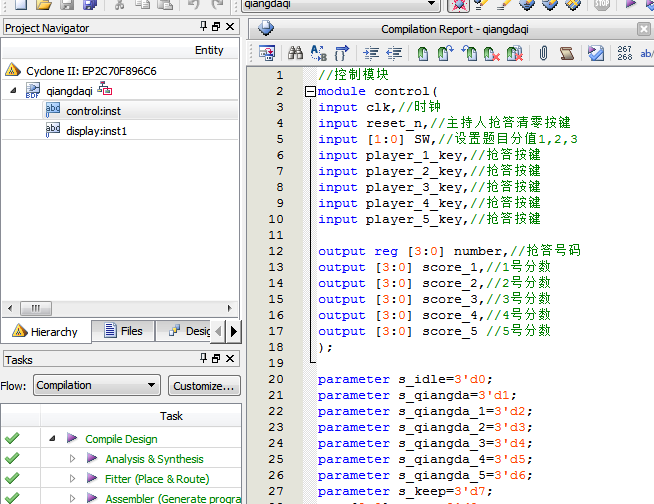Toggle line numbers display icon
This screenshot has height=504, width=654.
(625, 52)
